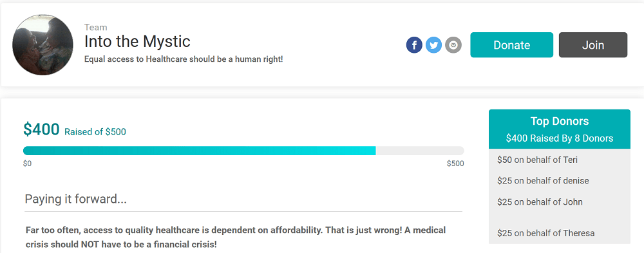Click the $400 Raised By 8 Donors text

[x=560, y=138]
